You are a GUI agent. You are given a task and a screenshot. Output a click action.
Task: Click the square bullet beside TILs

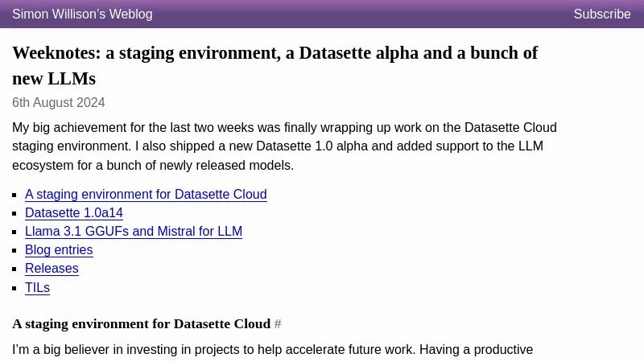pos(14,288)
